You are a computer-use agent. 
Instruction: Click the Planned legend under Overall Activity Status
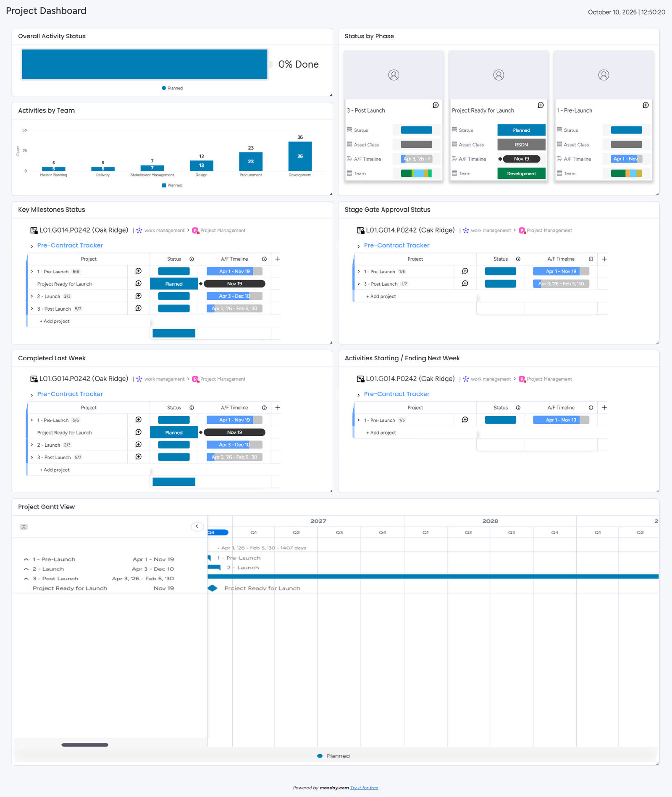[x=172, y=88]
